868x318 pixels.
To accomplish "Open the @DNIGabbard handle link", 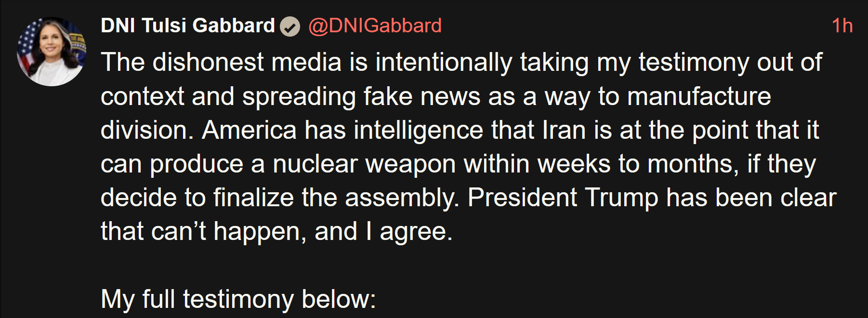I will 375,26.
